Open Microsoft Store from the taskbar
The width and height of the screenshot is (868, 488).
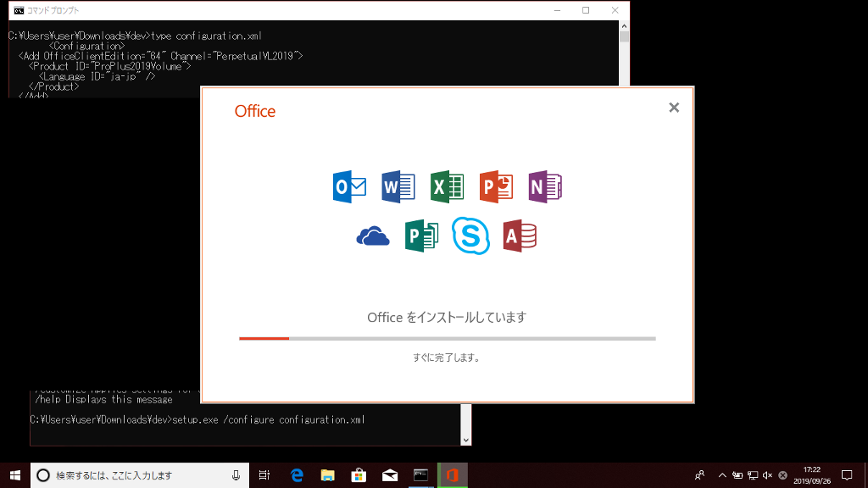click(x=359, y=475)
